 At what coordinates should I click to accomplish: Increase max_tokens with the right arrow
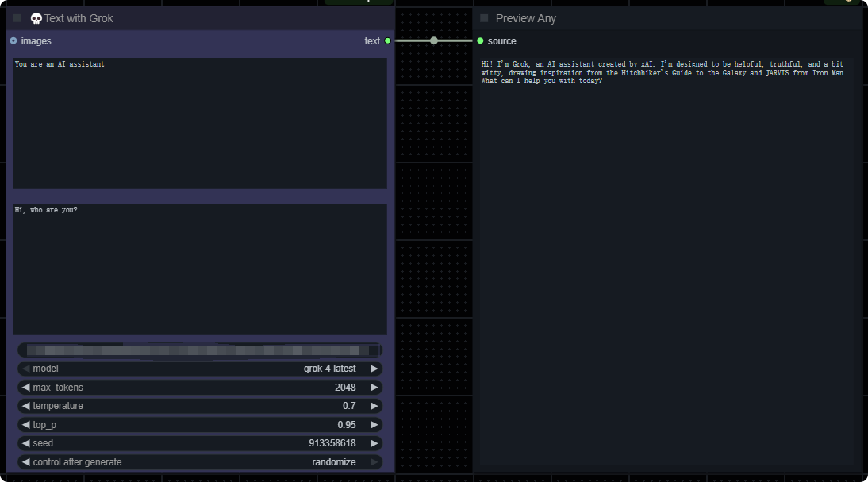[374, 388]
